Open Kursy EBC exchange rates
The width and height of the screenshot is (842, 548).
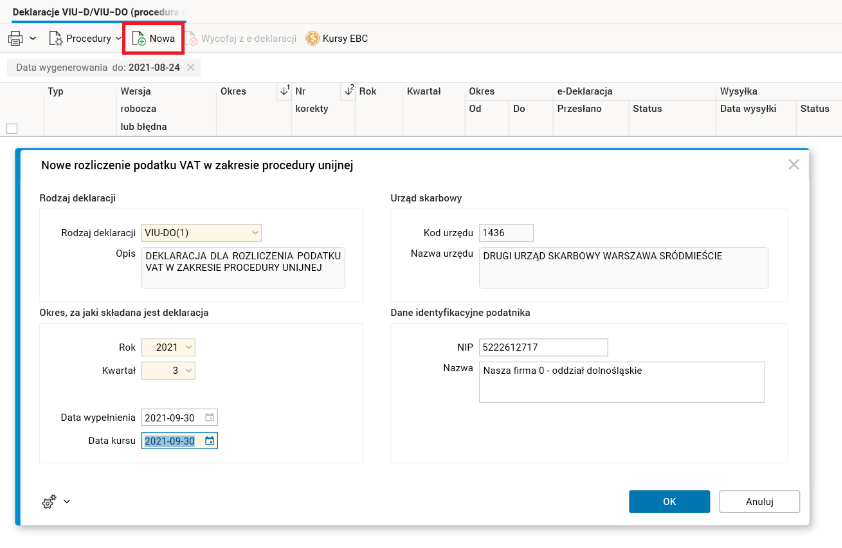(x=336, y=39)
